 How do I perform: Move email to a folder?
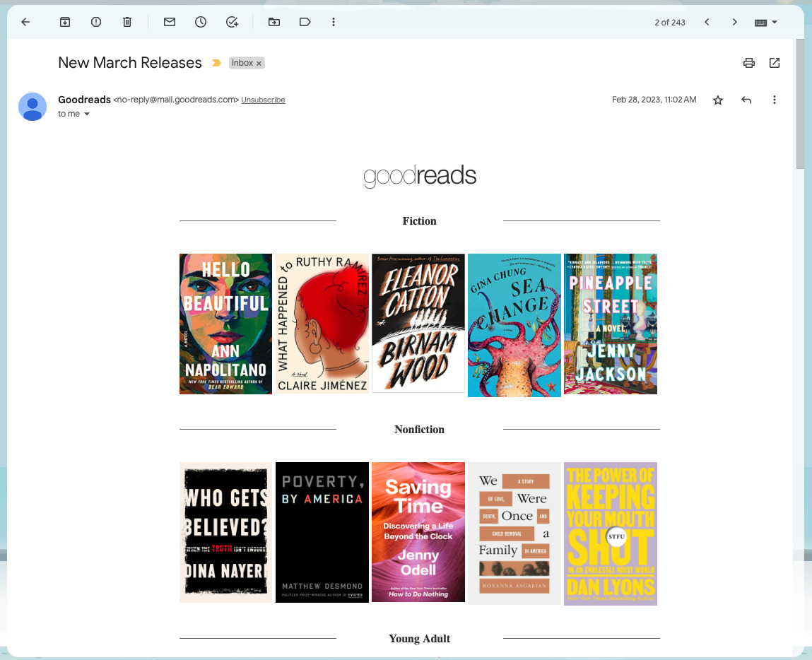(274, 22)
